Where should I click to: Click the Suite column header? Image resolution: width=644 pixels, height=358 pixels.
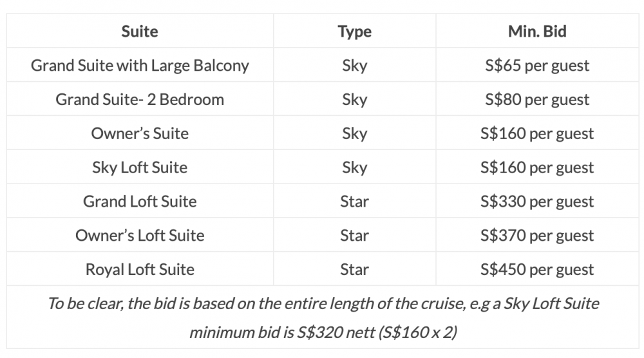140,31
